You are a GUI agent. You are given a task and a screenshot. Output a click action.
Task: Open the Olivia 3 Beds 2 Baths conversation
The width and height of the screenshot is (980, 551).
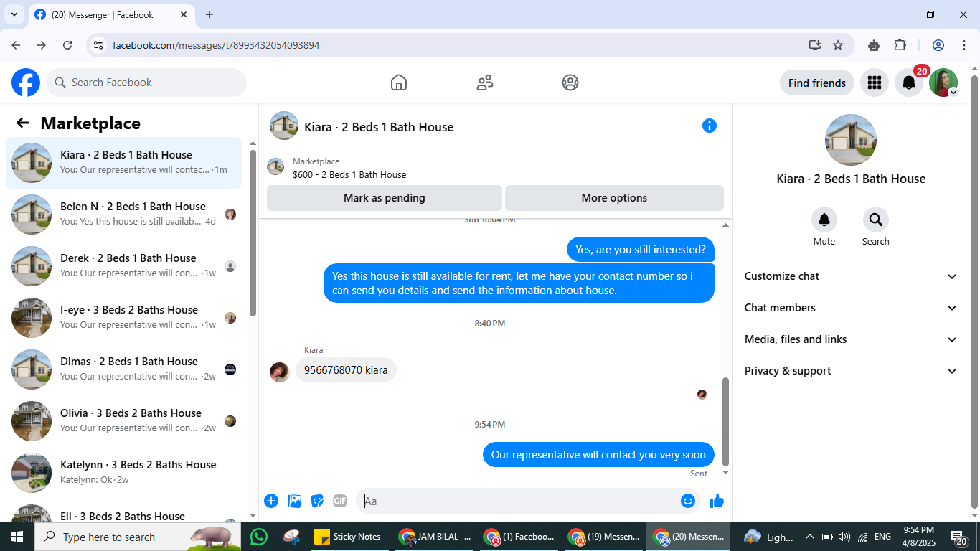(123, 421)
